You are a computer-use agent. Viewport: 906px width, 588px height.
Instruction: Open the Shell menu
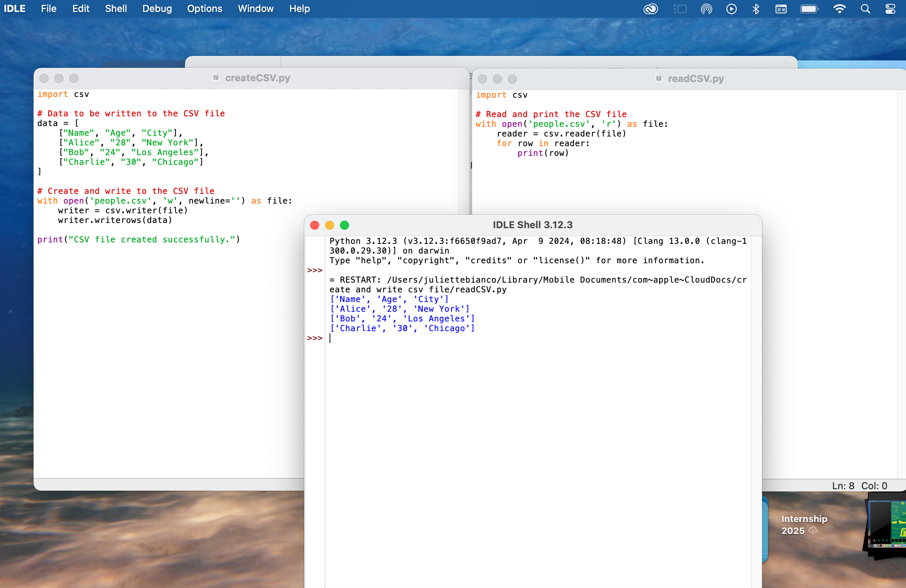(116, 8)
